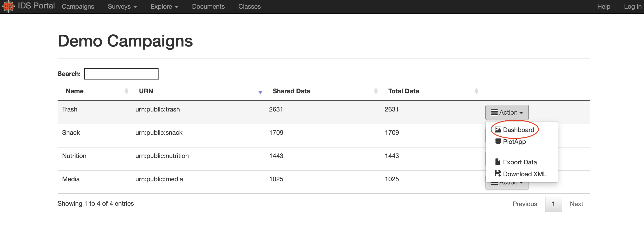
Task: Focus the campaign Search input field
Action: pos(121,74)
